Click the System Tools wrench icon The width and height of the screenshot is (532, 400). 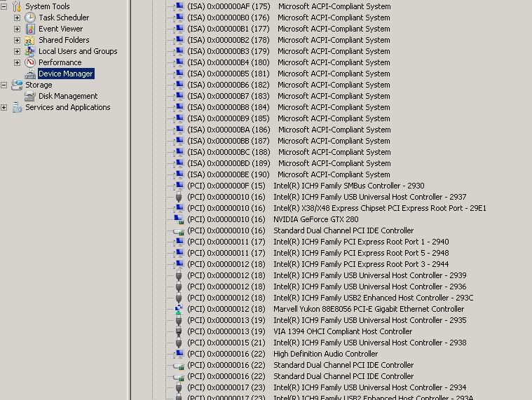[17, 6]
